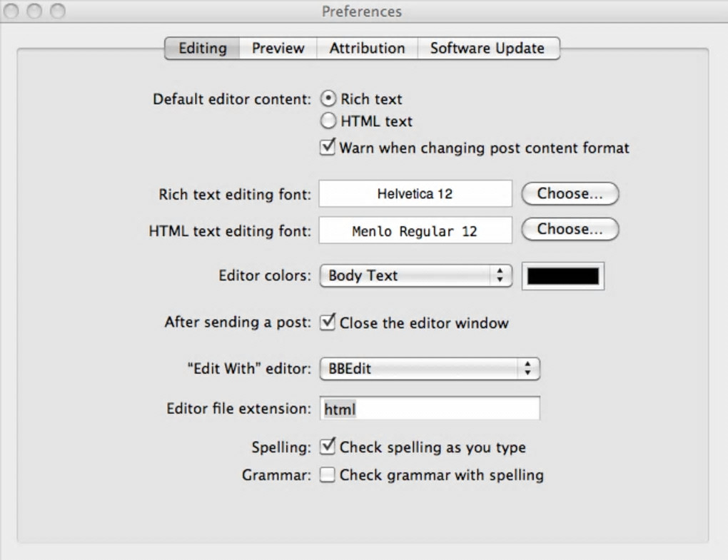
Task: Select the HTML text radio option
Action: 328,121
